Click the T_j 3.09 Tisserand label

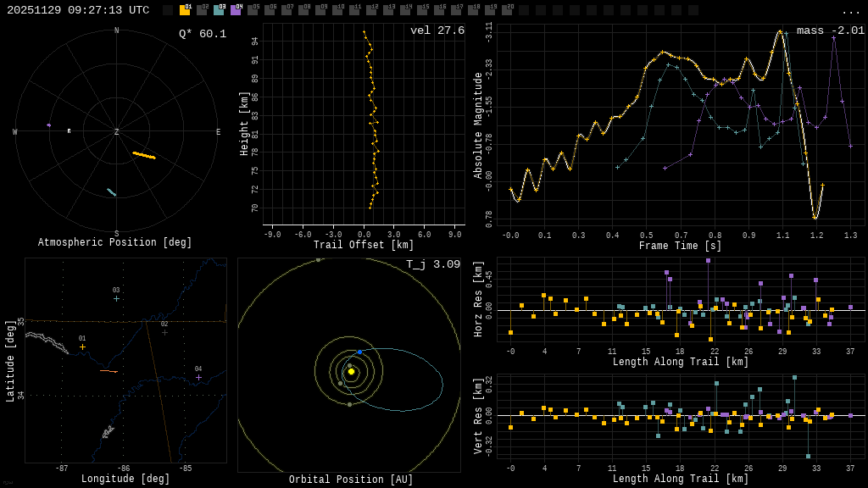[x=432, y=264]
